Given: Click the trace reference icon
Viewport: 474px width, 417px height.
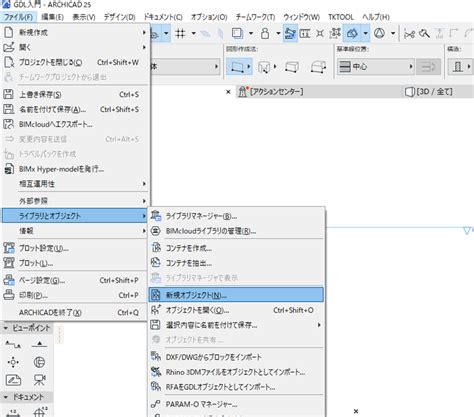Looking at the screenshot, I should coord(237,33).
